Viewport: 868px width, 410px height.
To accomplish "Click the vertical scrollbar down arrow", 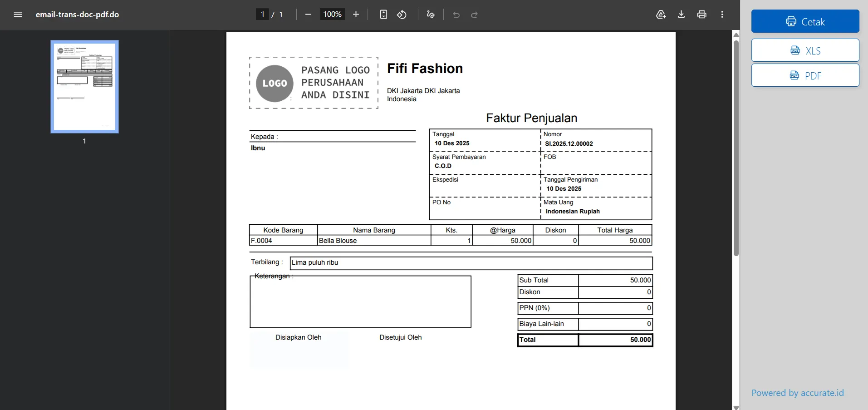I will coord(736,407).
